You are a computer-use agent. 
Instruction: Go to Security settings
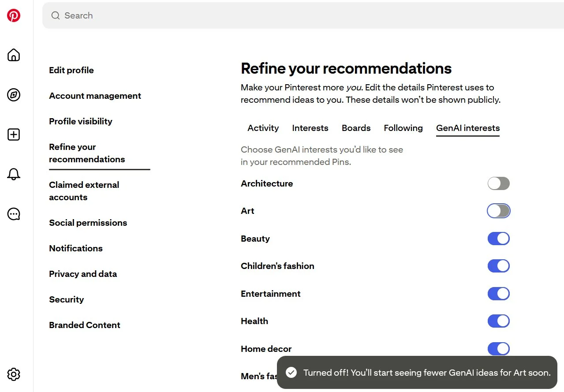(x=66, y=299)
